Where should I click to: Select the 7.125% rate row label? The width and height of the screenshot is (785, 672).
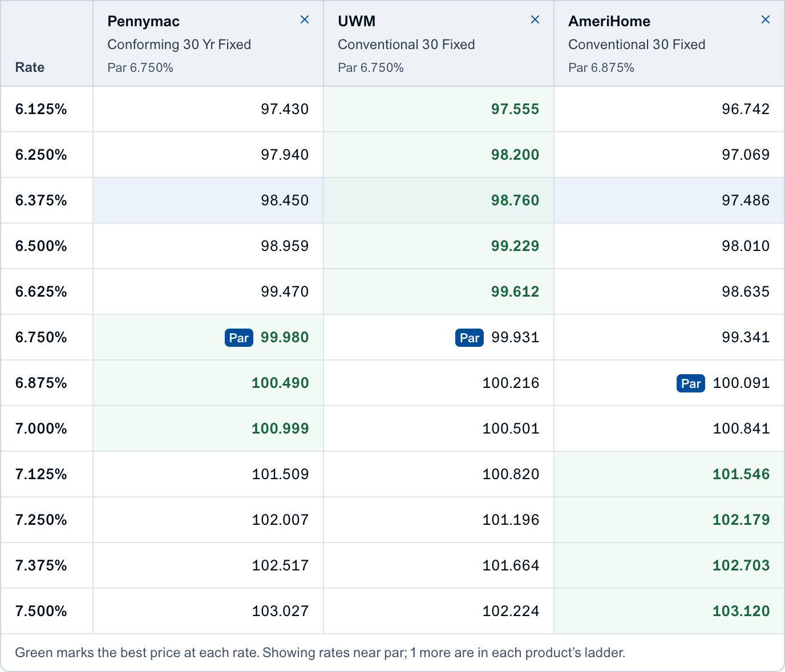(41, 474)
